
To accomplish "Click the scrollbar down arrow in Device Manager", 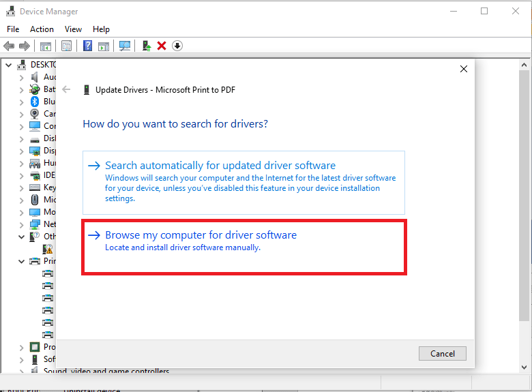I will 524,367.
